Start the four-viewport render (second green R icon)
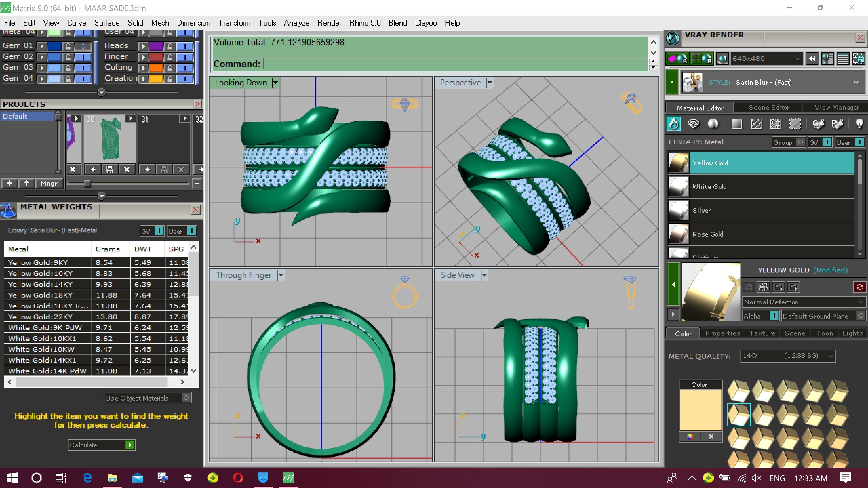Image resolution: width=868 pixels, height=488 pixels. tap(702, 59)
